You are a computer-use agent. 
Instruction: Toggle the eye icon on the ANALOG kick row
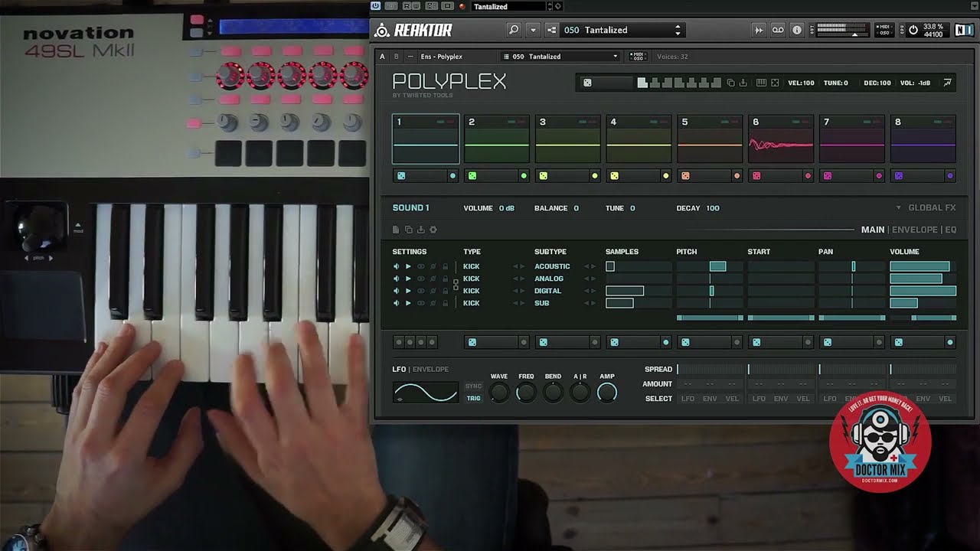point(420,279)
